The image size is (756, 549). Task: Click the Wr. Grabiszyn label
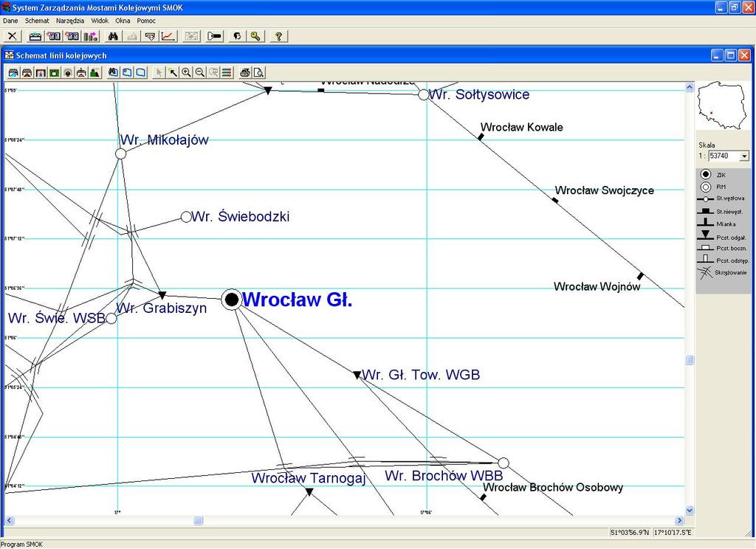[162, 308]
